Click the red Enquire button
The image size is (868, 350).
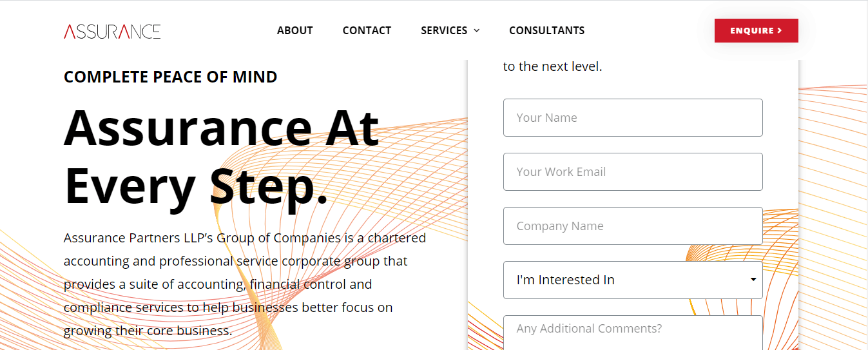756,30
